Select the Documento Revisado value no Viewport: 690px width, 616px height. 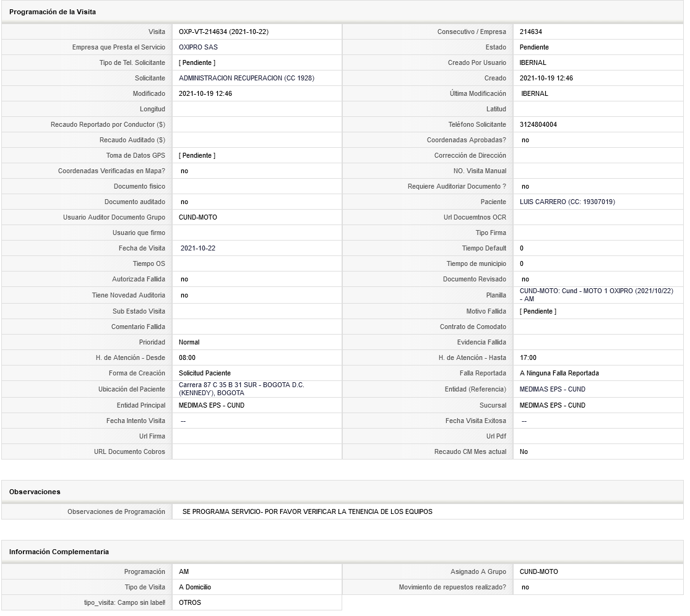coord(525,279)
